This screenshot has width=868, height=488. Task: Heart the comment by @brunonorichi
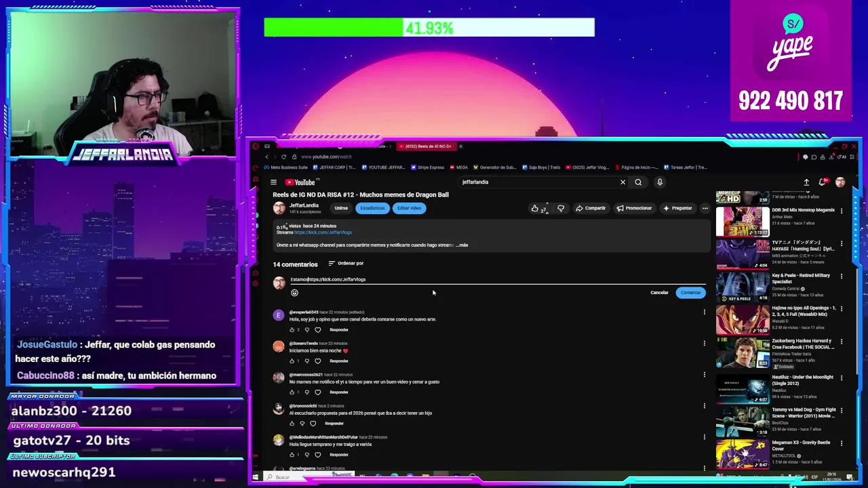[313, 424]
